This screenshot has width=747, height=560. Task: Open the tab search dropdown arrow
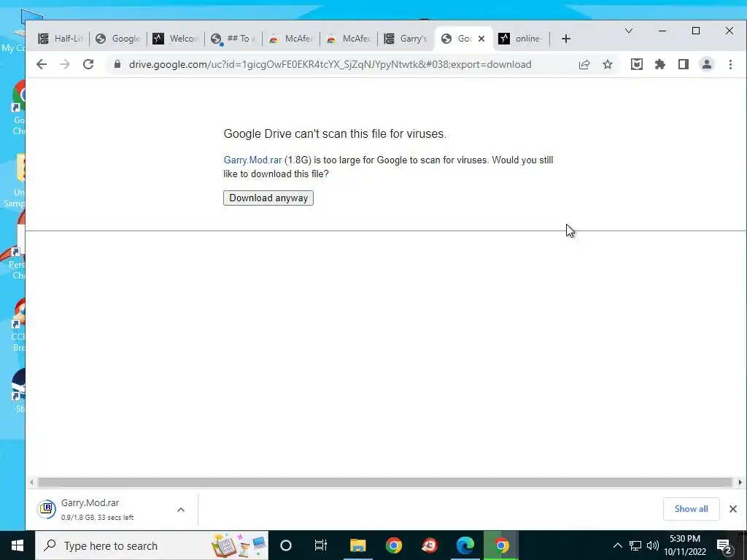tap(629, 31)
